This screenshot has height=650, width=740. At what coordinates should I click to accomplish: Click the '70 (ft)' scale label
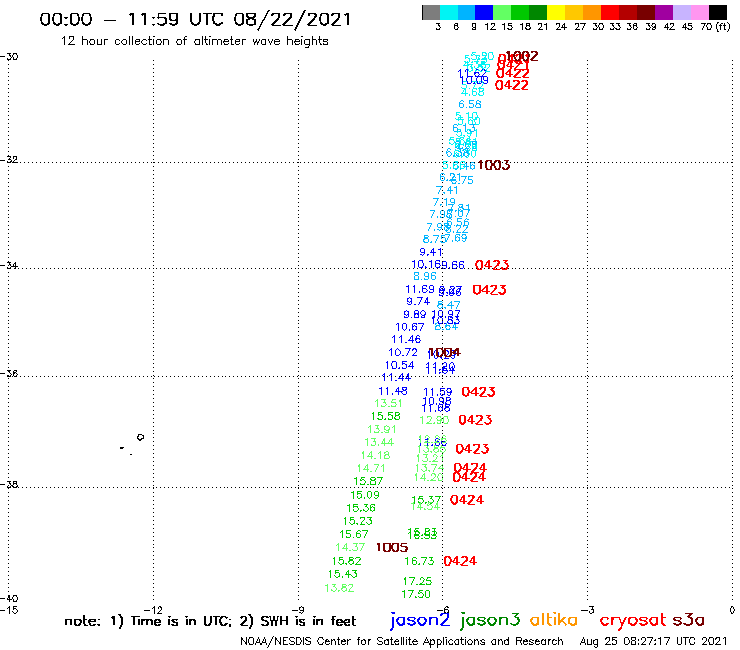click(715, 27)
